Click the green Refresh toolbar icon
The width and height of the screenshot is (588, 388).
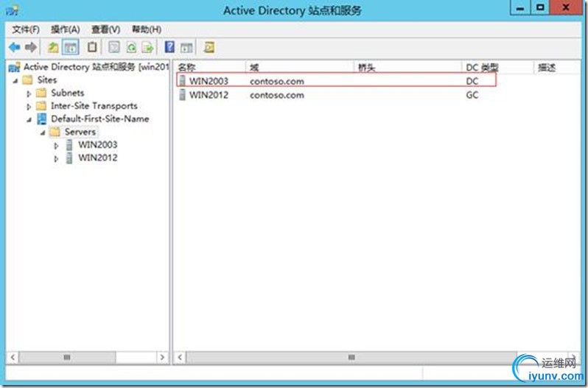(x=131, y=47)
